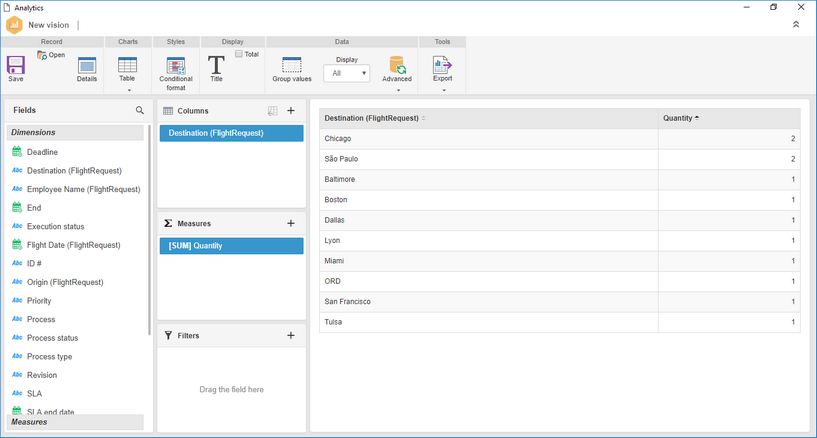The image size is (817, 438).
Task: Enable the Total checkbox
Action: pyautogui.click(x=239, y=54)
